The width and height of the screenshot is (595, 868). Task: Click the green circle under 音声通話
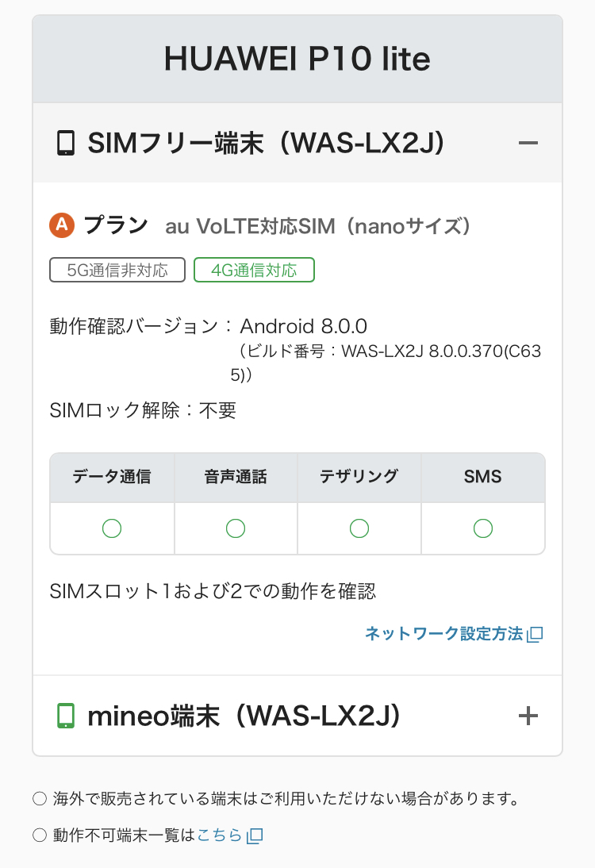pyautogui.click(x=236, y=528)
